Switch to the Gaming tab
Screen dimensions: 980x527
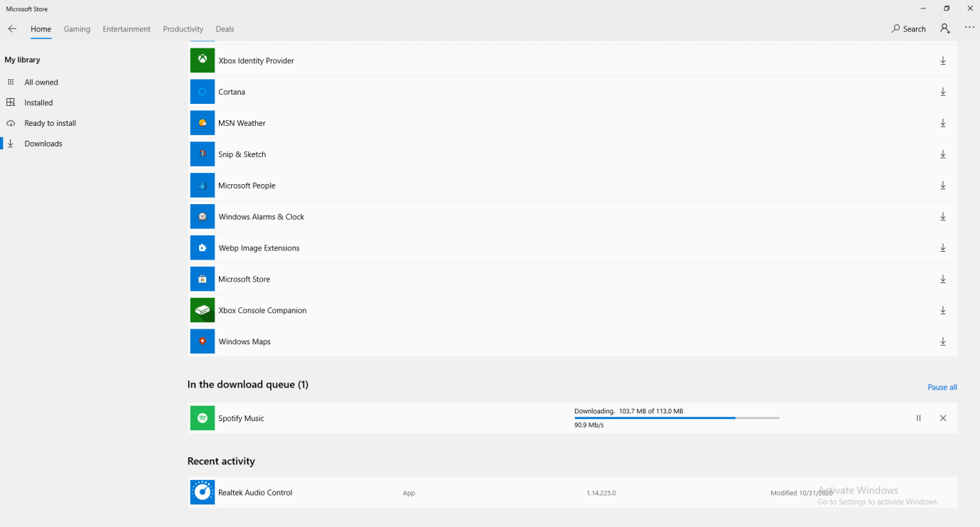[x=77, y=29]
